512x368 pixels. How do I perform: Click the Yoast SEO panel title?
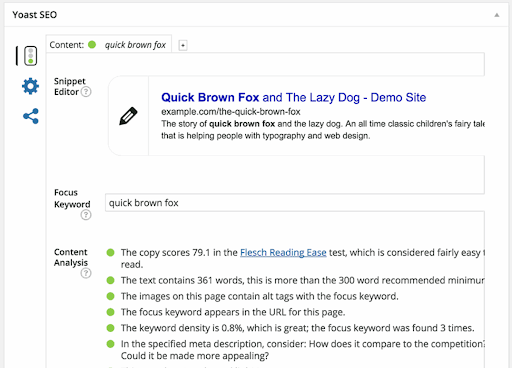tap(35, 15)
